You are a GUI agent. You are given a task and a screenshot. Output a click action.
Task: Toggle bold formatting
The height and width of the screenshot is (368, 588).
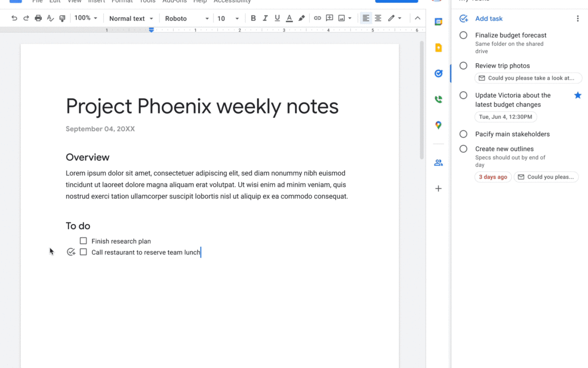pyautogui.click(x=253, y=18)
